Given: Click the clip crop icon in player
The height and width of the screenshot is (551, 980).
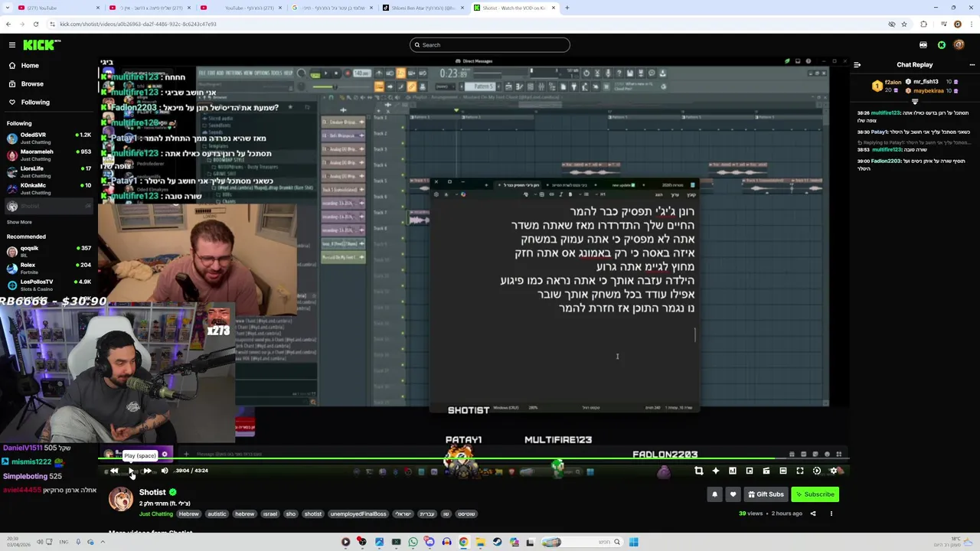Looking at the screenshot, I should click(x=698, y=471).
